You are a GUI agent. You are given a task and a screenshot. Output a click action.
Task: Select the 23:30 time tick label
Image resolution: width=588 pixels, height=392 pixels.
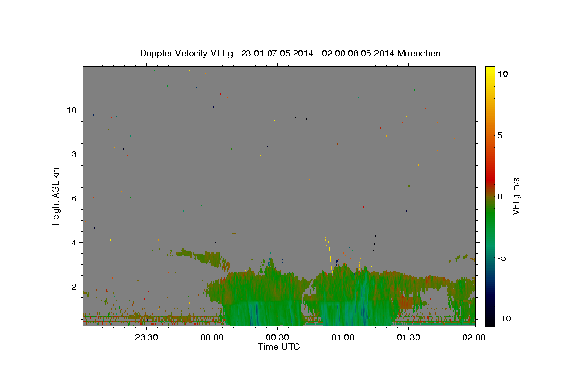[147, 337]
